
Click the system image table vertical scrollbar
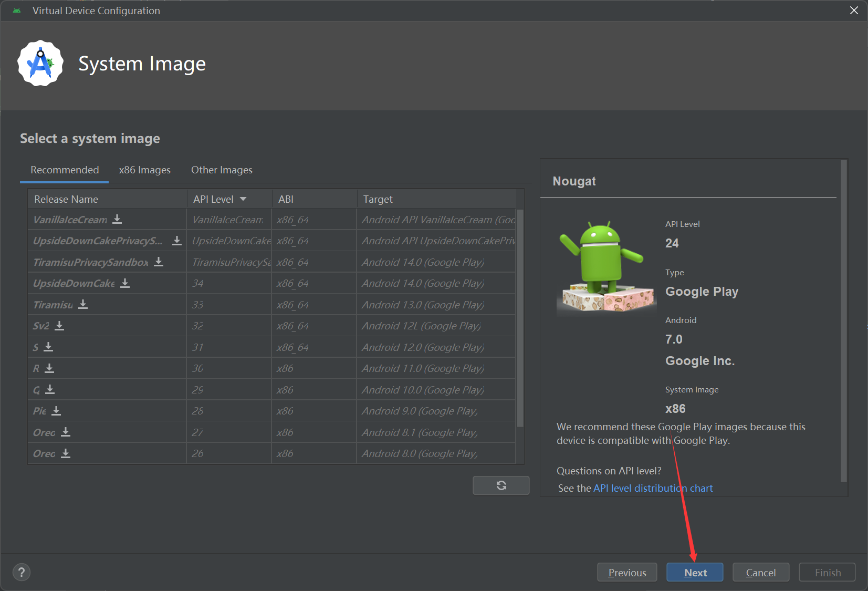pyautogui.click(x=520, y=317)
